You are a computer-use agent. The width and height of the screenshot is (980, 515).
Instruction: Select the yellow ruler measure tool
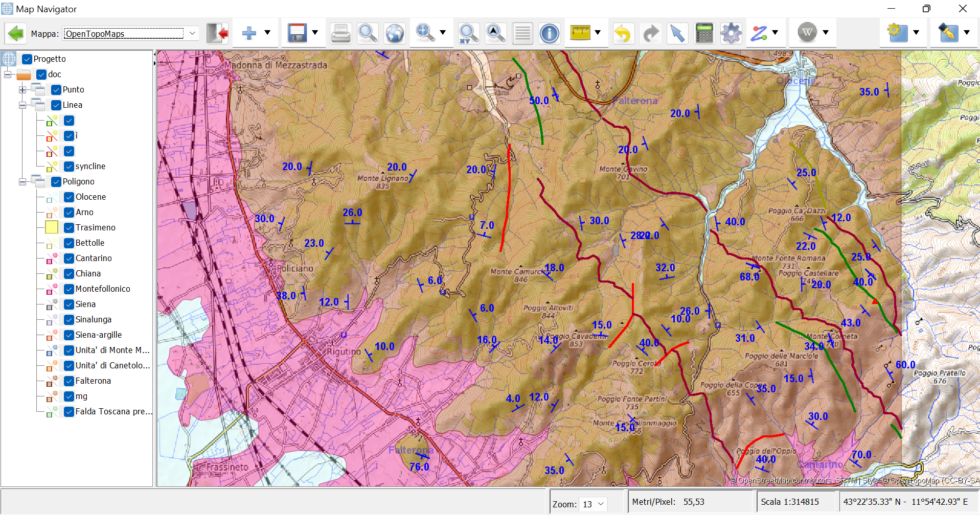tap(580, 33)
